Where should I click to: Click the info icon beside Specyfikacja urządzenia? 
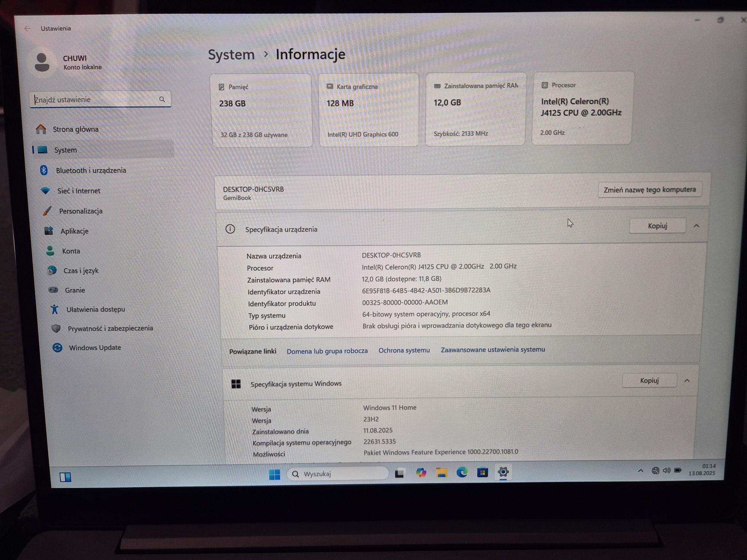[x=230, y=229]
